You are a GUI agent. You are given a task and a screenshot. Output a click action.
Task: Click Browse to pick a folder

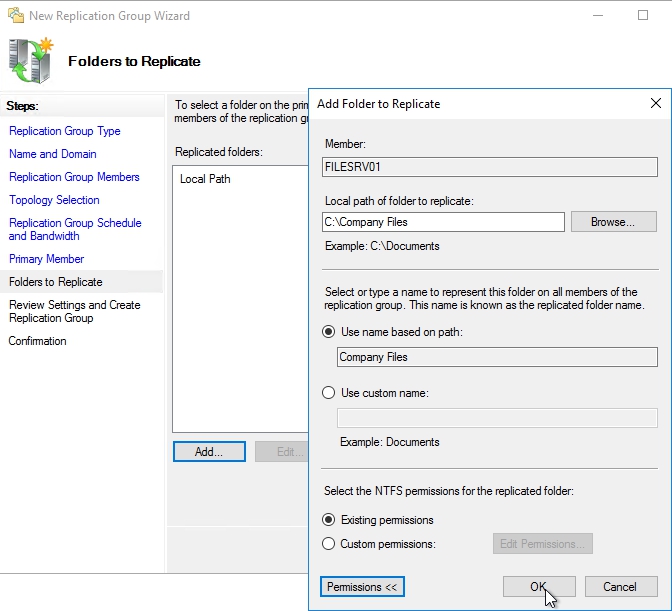[613, 222]
